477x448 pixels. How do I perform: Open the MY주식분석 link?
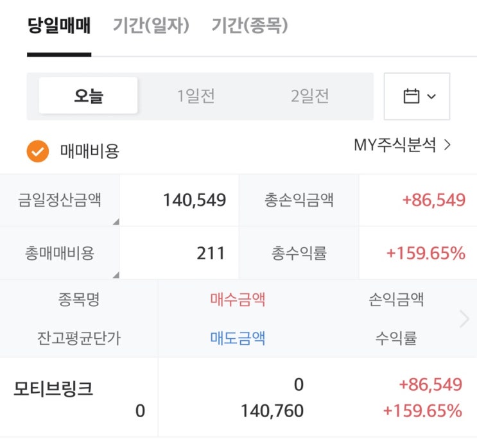[395, 145]
